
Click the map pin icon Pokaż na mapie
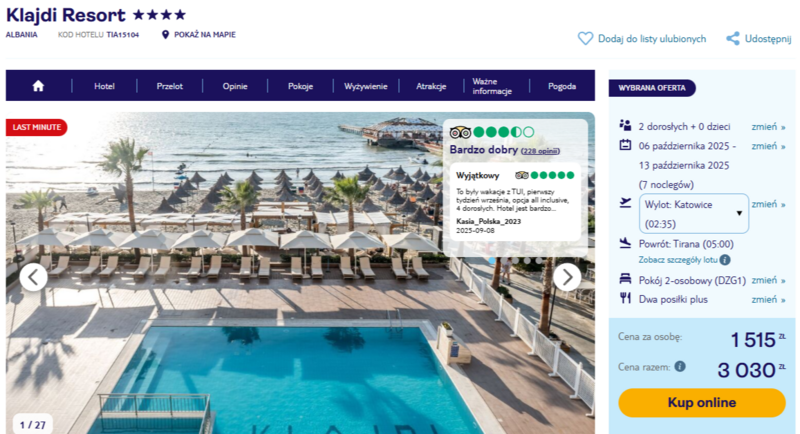tap(165, 35)
